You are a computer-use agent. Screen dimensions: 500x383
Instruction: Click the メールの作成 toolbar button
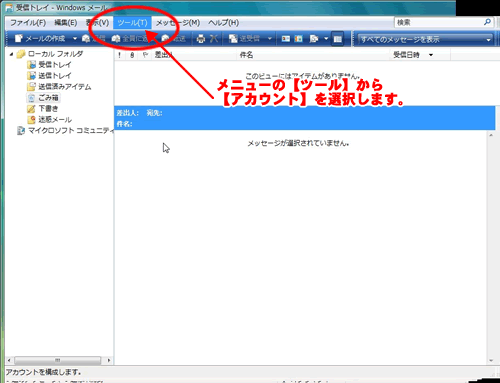click(x=40, y=39)
